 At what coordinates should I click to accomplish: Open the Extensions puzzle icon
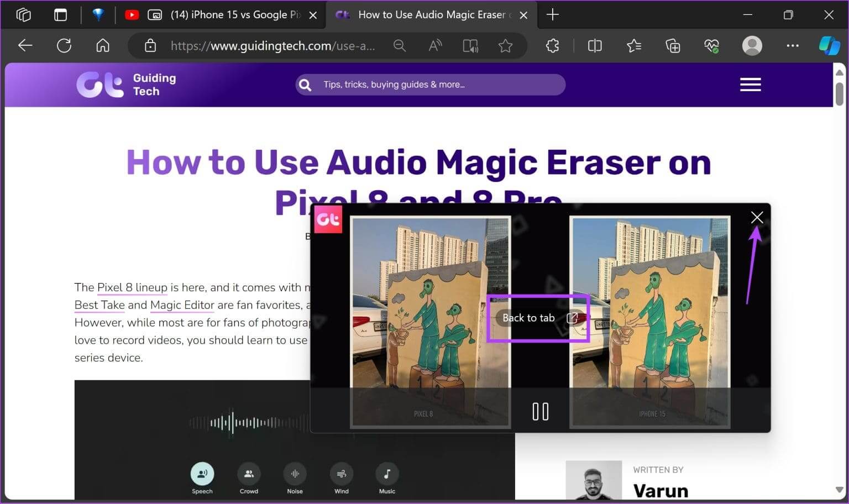(x=552, y=46)
